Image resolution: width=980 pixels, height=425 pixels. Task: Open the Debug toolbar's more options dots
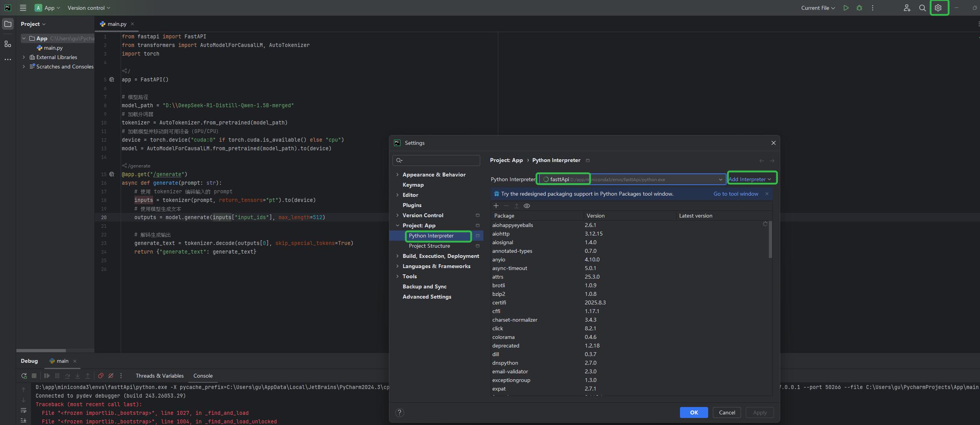(121, 376)
